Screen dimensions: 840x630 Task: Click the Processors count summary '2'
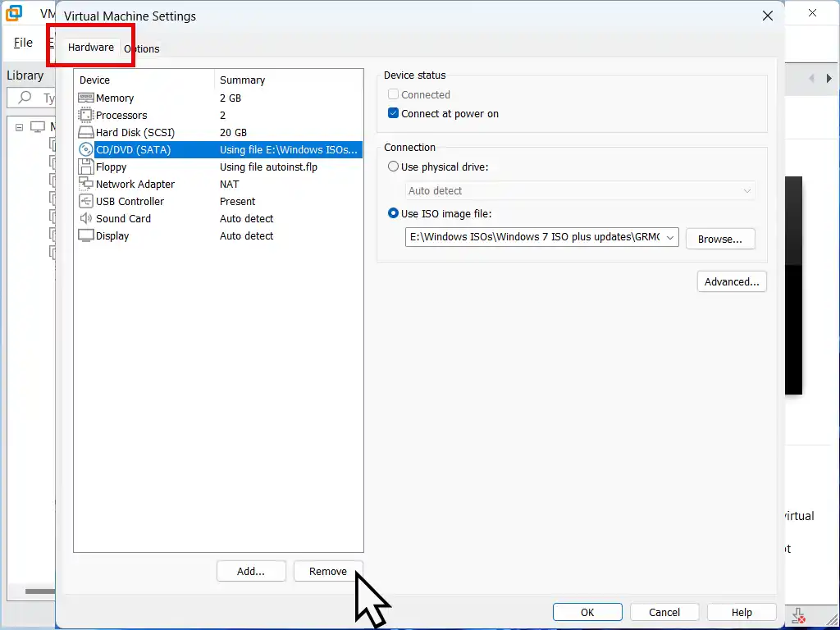pos(223,115)
